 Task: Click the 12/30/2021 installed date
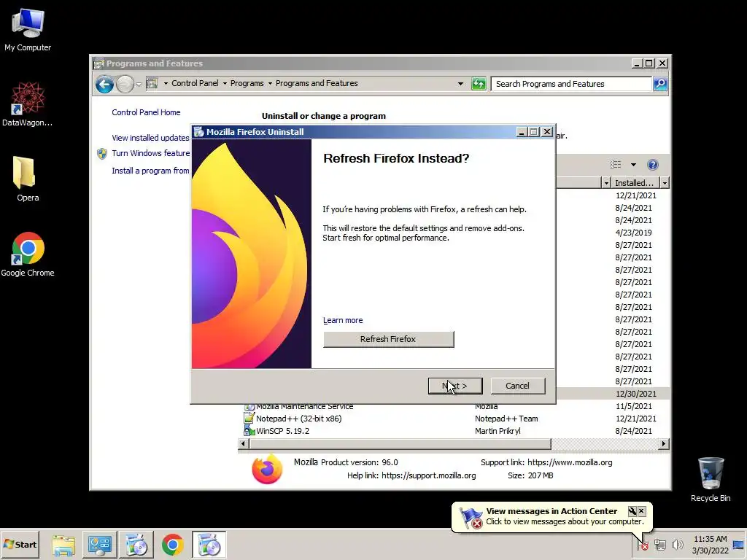[x=635, y=394]
